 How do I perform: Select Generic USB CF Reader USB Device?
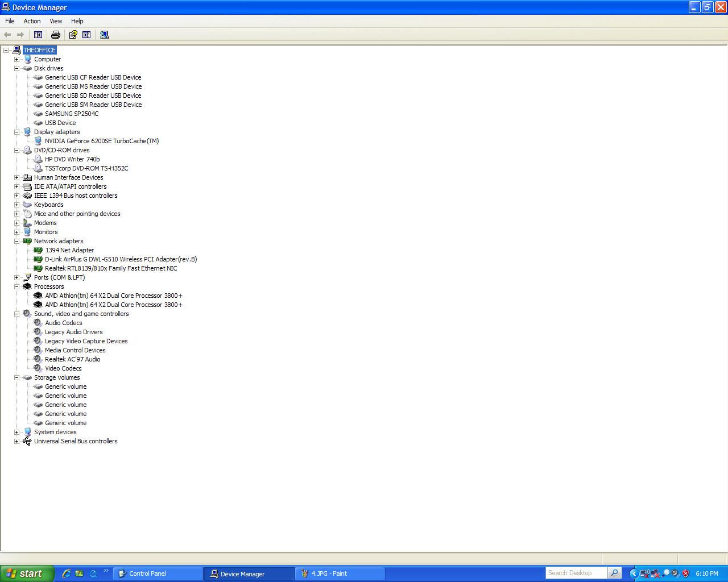pyautogui.click(x=93, y=77)
